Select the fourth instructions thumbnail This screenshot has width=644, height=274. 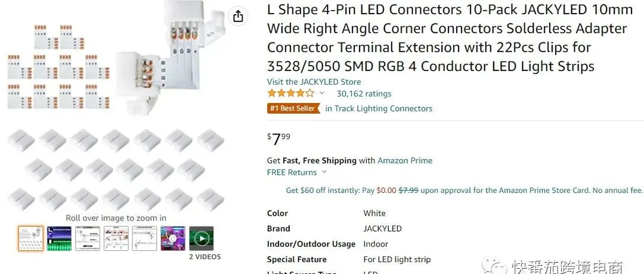[116, 238]
